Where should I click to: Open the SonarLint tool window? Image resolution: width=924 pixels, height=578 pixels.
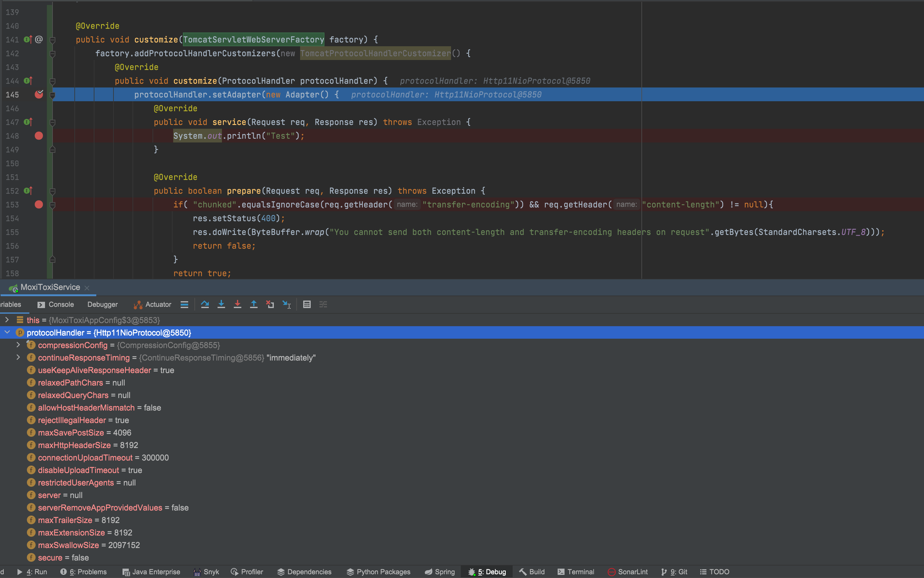pos(628,571)
